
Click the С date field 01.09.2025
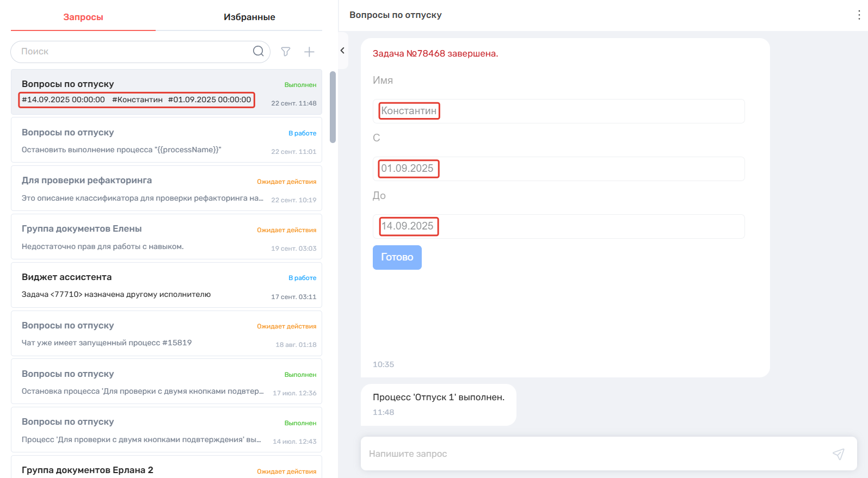[558, 169]
